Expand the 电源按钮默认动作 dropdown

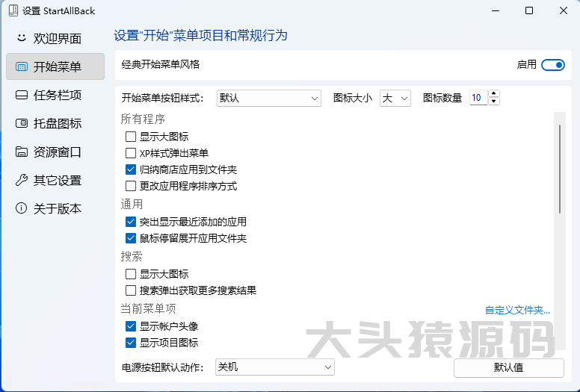(x=274, y=367)
